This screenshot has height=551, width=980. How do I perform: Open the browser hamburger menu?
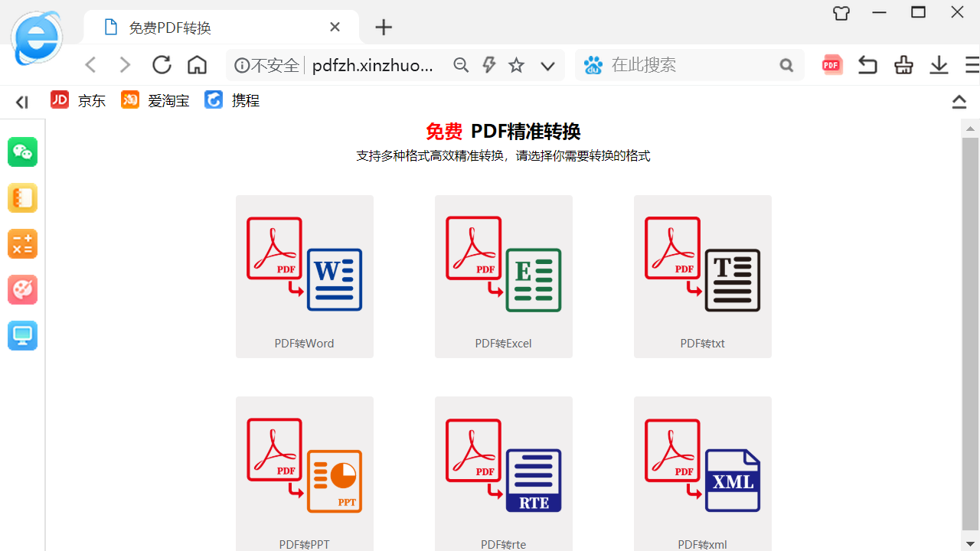(x=972, y=64)
